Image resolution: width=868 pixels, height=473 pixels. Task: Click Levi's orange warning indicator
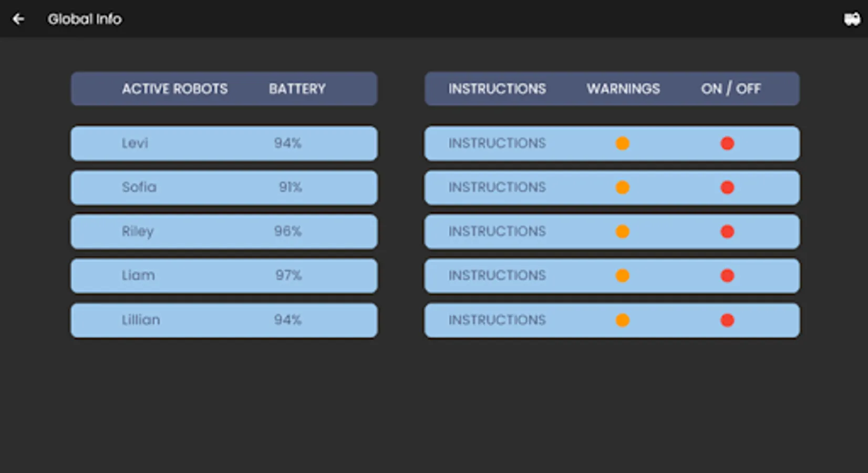click(622, 143)
